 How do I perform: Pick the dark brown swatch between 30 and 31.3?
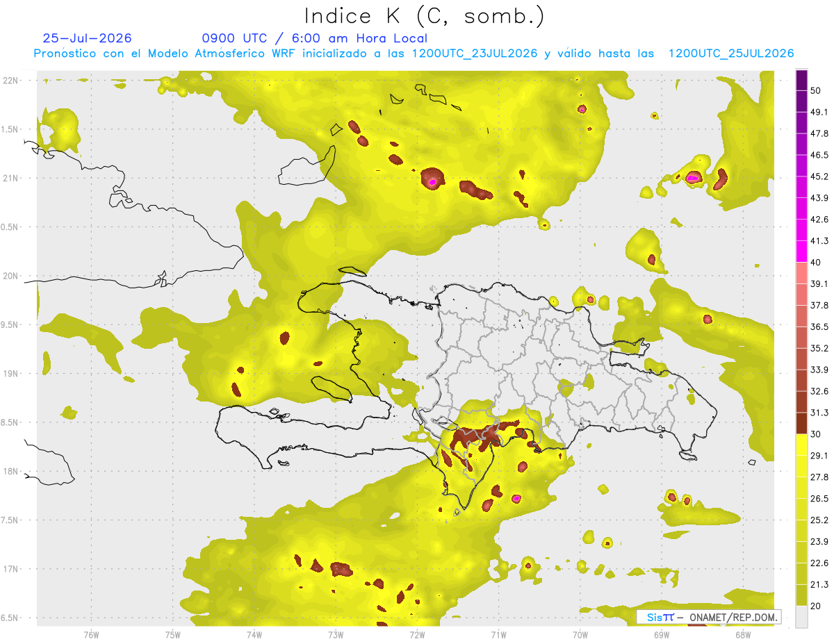(801, 423)
